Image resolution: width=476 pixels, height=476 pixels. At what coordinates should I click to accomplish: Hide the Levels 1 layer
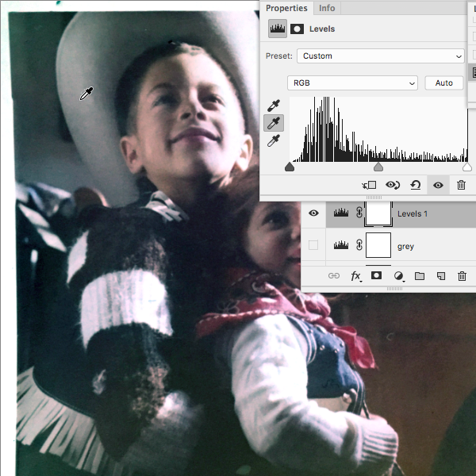pyautogui.click(x=313, y=213)
